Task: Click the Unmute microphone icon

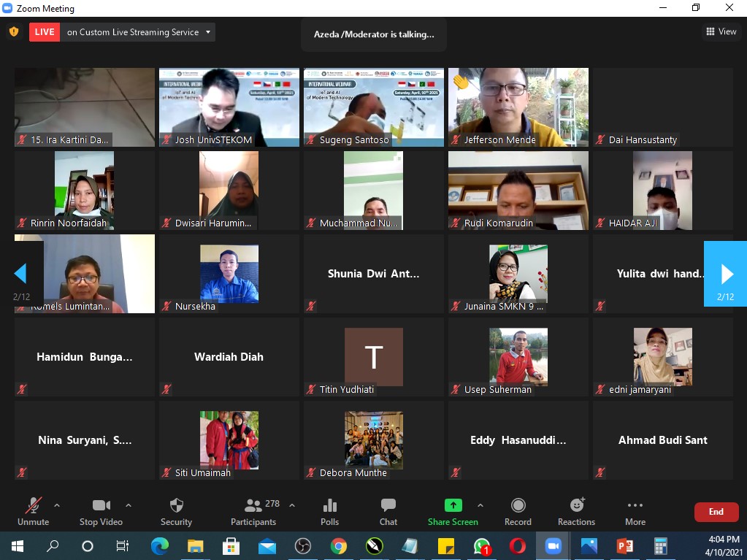Action: click(x=34, y=505)
